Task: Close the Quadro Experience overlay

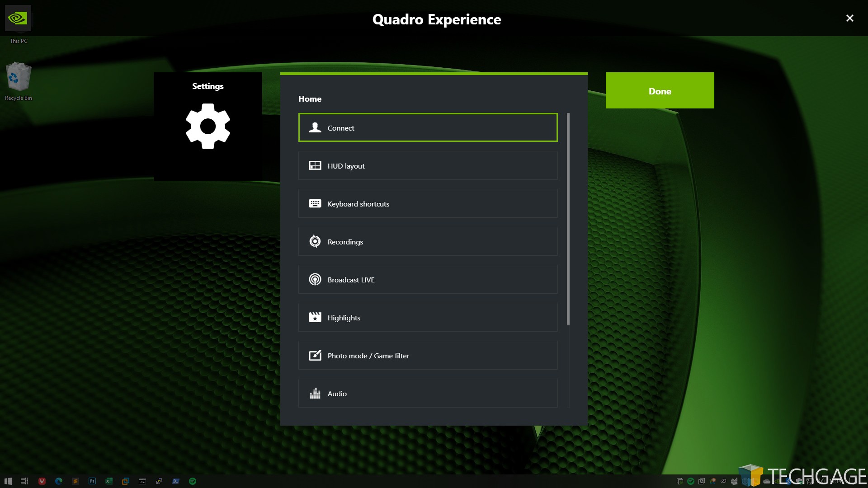Action: pos(849,18)
